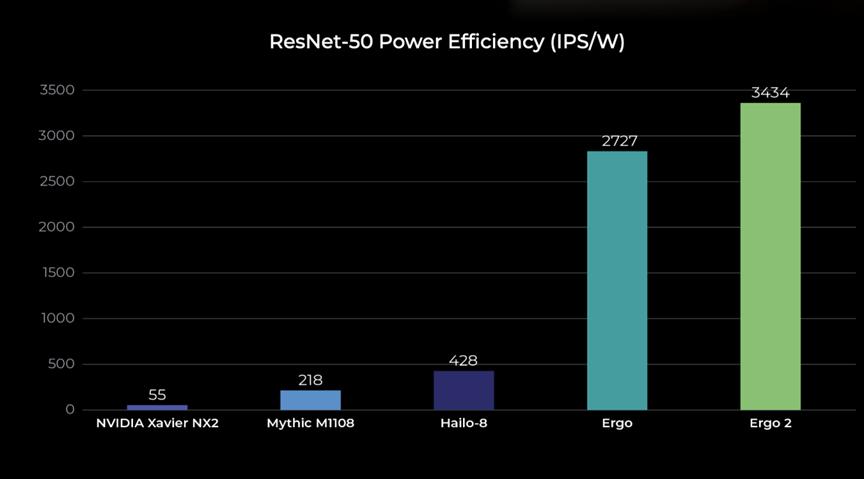Click the y-axis tick label 2500

tap(57, 181)
